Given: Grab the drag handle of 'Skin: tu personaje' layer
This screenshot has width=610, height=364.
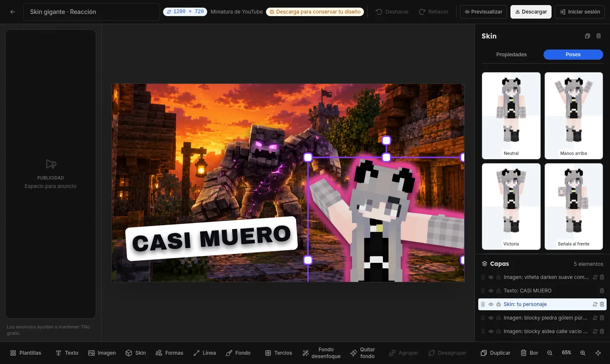Looking at the screenshot, I should (x=483, y=304).
